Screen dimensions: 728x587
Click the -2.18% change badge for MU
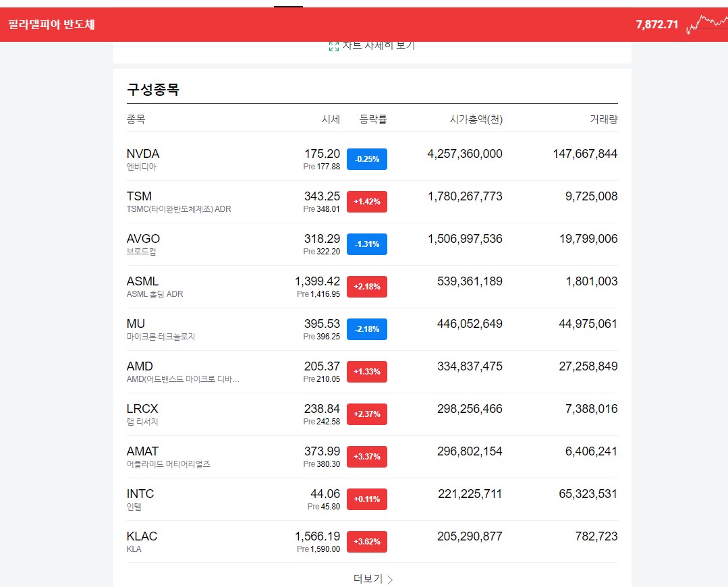[x=367, y=329]
